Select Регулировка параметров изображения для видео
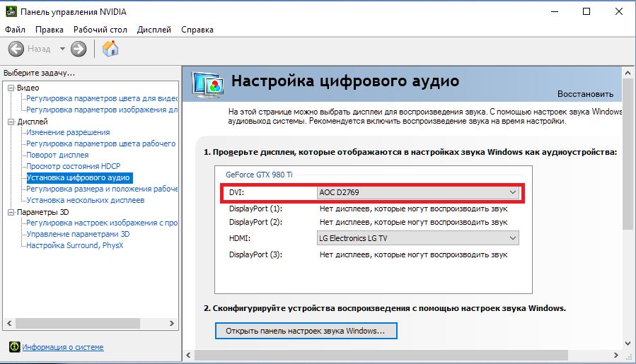This screenshot has width=636, height=364. click(x=102, y=110)
